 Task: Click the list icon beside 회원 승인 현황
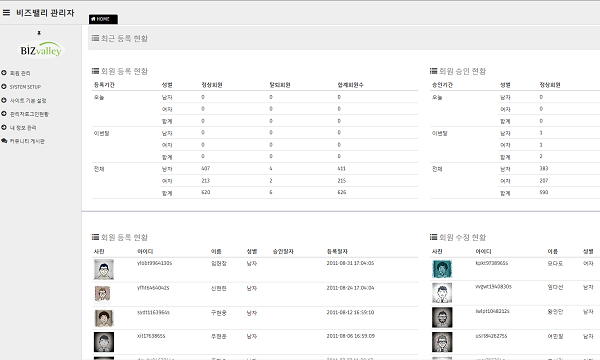[x=434, y=71]
